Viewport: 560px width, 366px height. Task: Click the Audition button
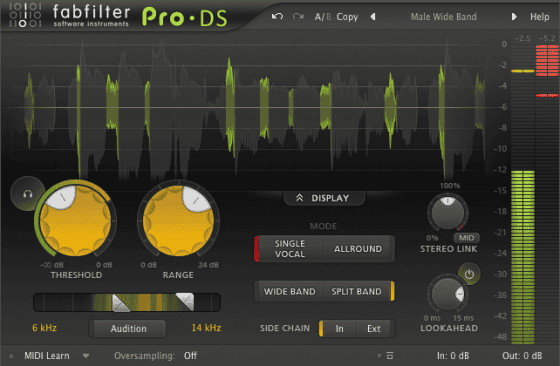(128, 329)
